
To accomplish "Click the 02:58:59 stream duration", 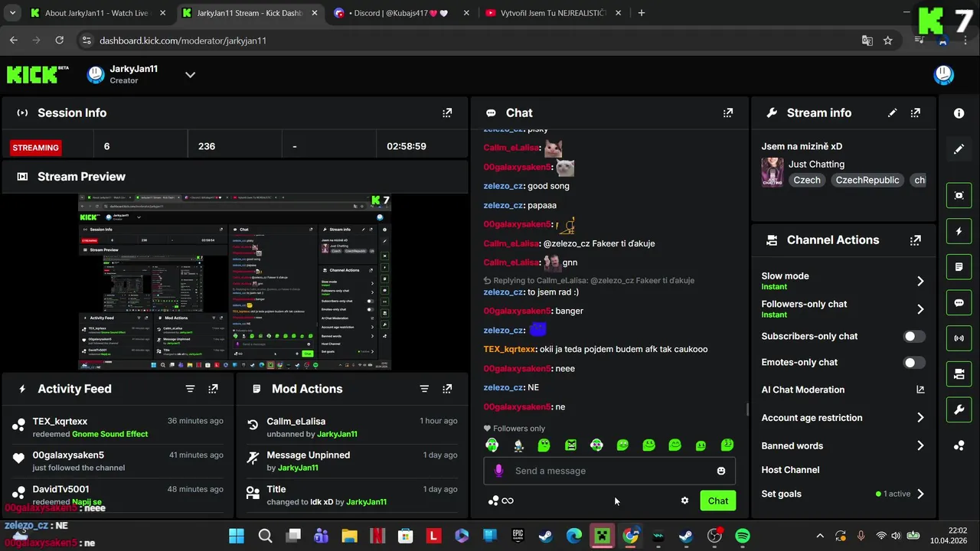I will coord(407,146).
